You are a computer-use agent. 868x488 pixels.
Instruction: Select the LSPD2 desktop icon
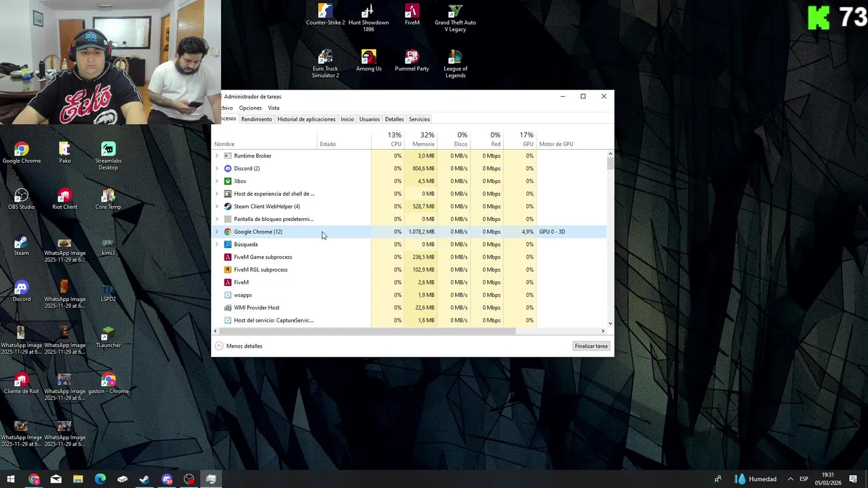coord(108,291)
